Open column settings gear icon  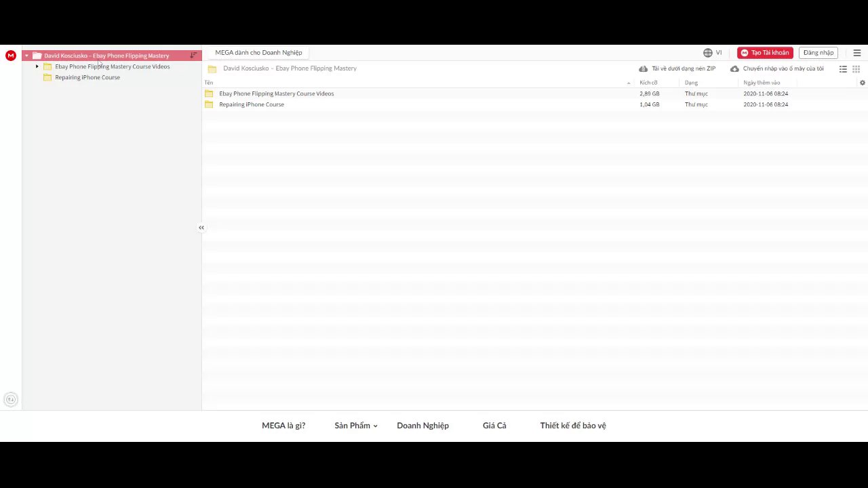(x=863, y=83)
